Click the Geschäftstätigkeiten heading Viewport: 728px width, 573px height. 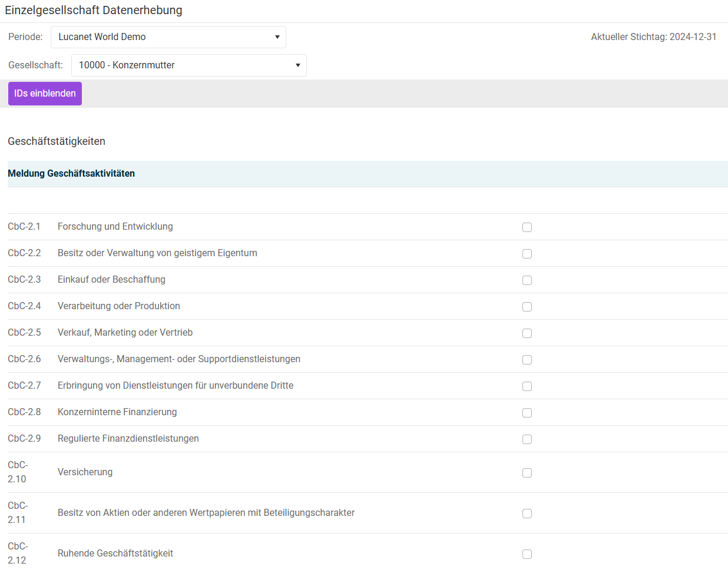tap(57, 141)
